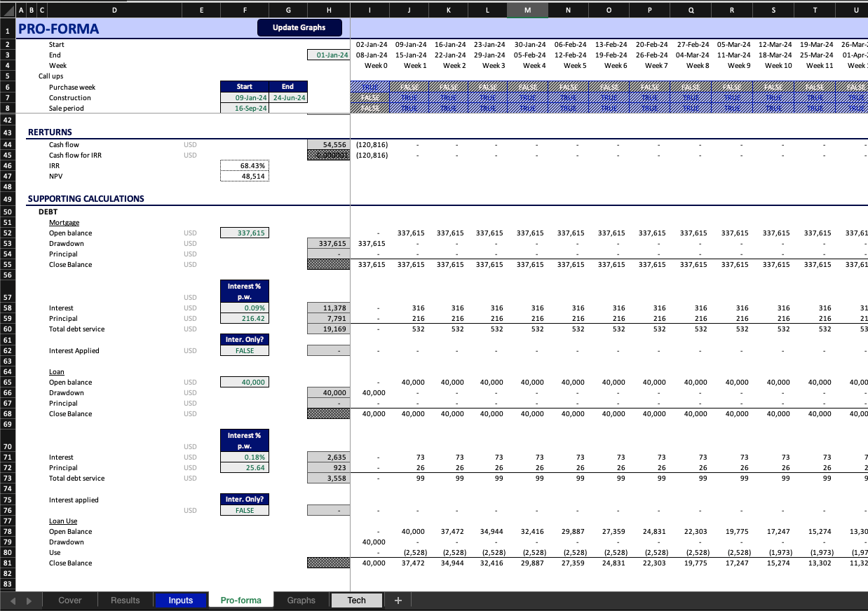This screenshot has width=868, height=611.
Task: Click mortgage open balance input 337,615
Action: tap(244, 233)
